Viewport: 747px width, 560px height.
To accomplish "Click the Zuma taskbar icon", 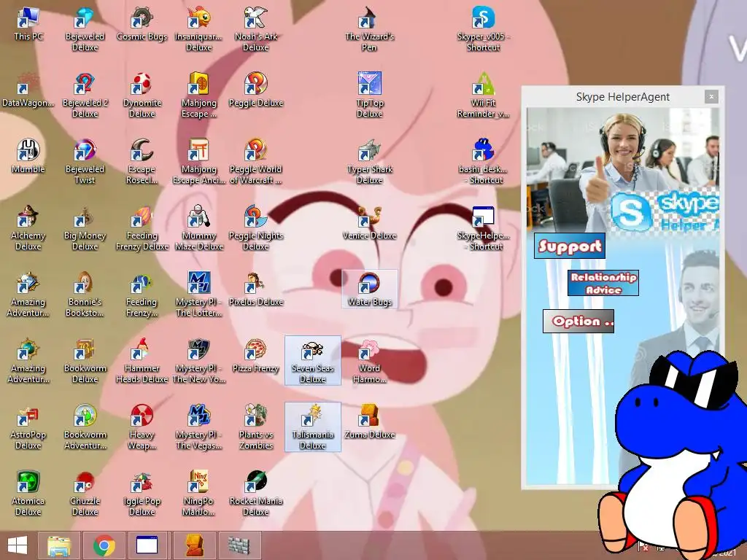I will tap(194, 545).
